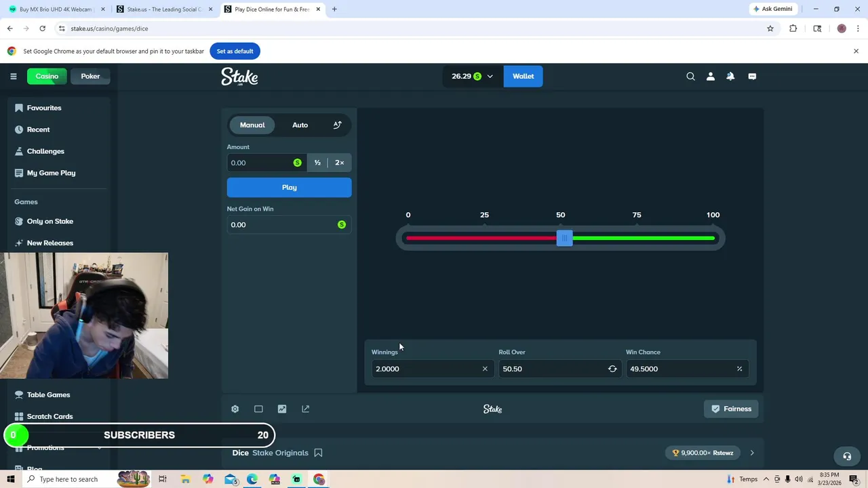Switch to Manual play mode
Viewport: 868px width, 488px height.
252,125
